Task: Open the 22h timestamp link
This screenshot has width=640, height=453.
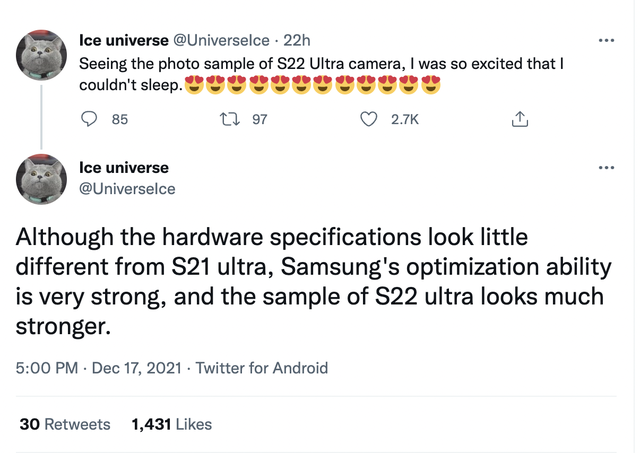Action: click(x=297, y=41)
